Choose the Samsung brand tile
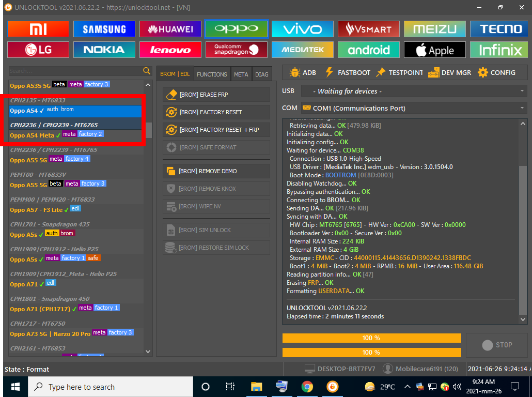The height and width of the screenshot is (397, 532). 104,29
